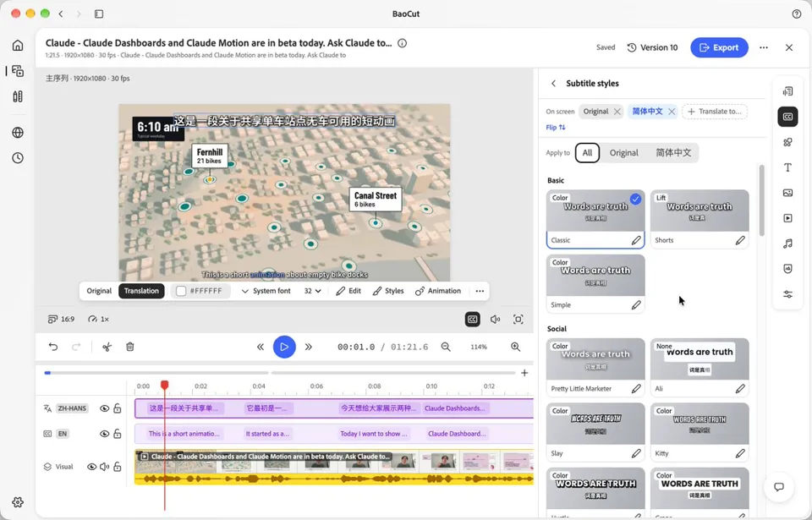Toggle closed captions button under preview
Image resolution: width=812 pixels, height=520 pixels.
coord(472,320)
